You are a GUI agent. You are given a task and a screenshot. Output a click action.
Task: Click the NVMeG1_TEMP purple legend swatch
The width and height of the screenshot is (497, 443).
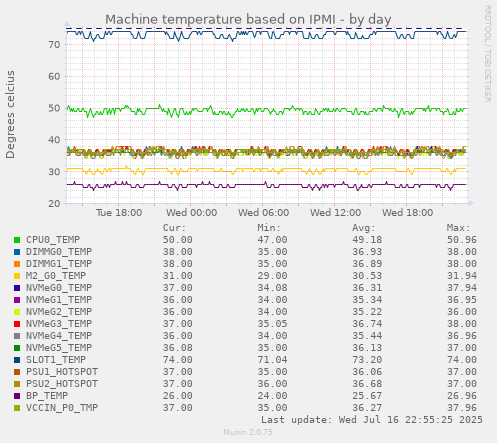[x=17, y=300]
